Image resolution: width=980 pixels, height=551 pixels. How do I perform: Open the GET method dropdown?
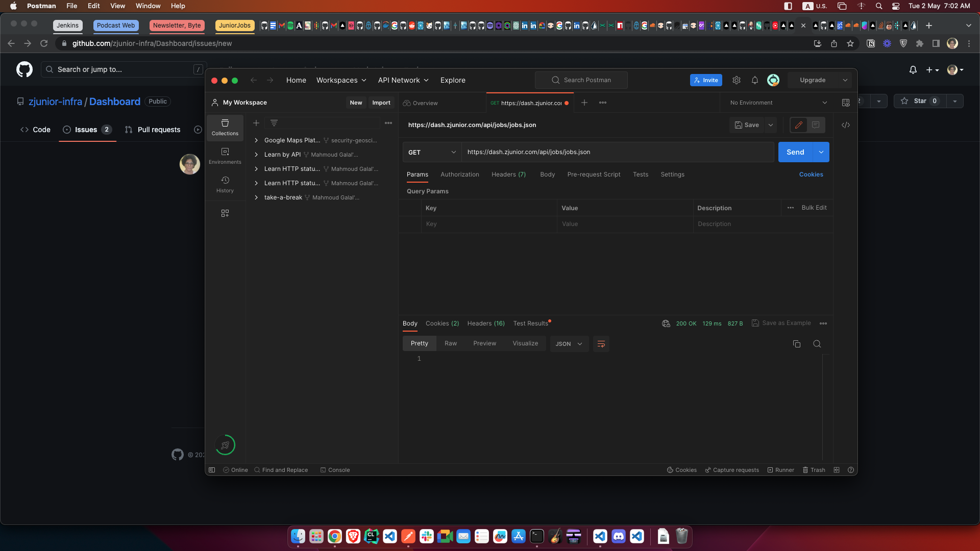[431, 152]
